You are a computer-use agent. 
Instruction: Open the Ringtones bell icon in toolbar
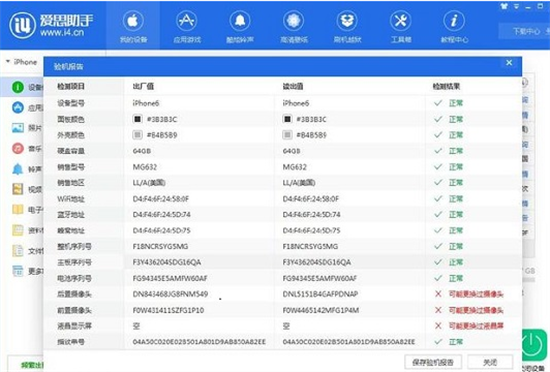240,21
